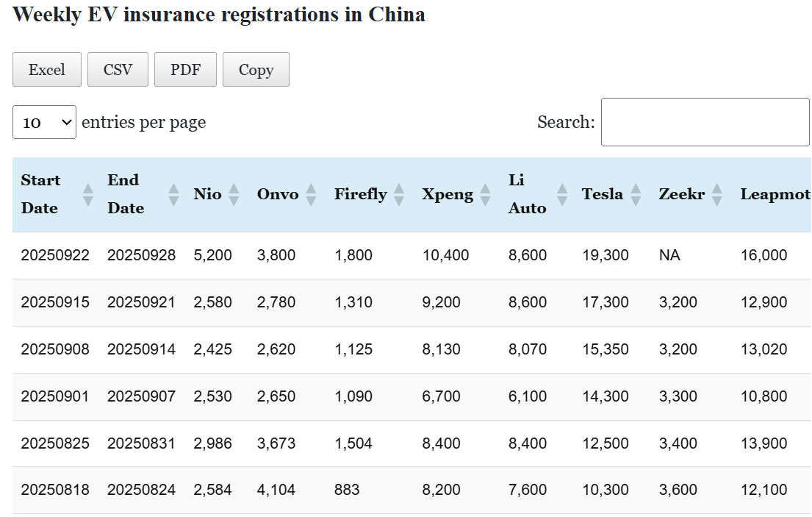This screenshot has height=517, width=812.
Task: Click the Xpeng column sort arrows
Action: (x=485, y=195)
